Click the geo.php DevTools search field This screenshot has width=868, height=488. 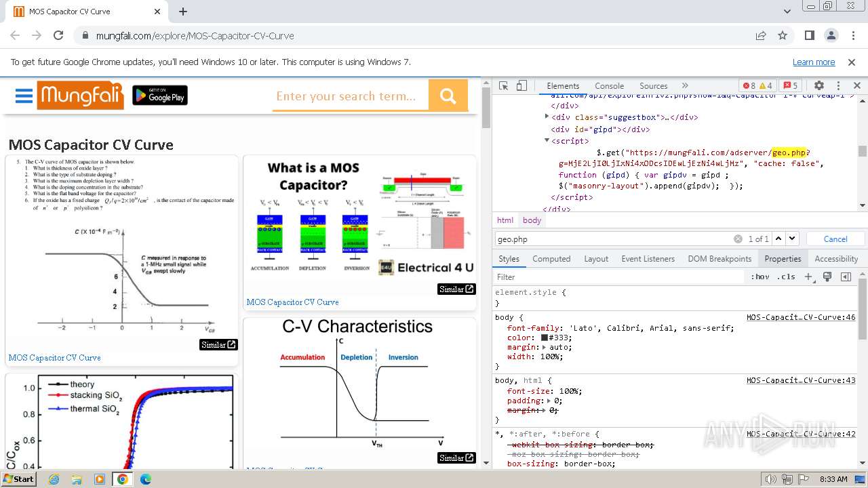click(x=614, y=239)
